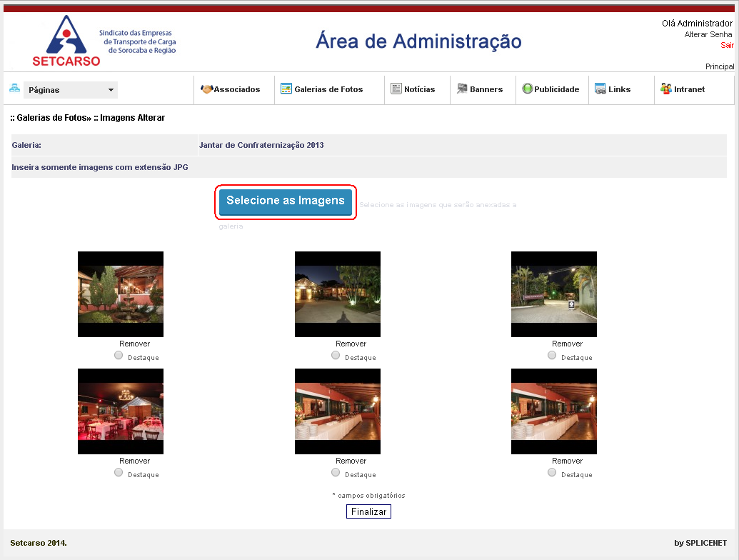This screenshot has height=560, width=739.
Task: Set fountain courtyard photo as Destaque
Action: 119,355
